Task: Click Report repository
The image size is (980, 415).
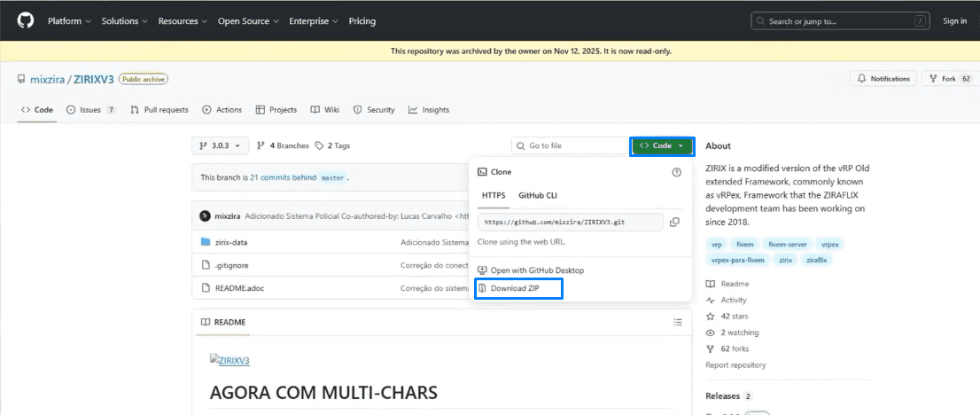Action: pos(735,365)
